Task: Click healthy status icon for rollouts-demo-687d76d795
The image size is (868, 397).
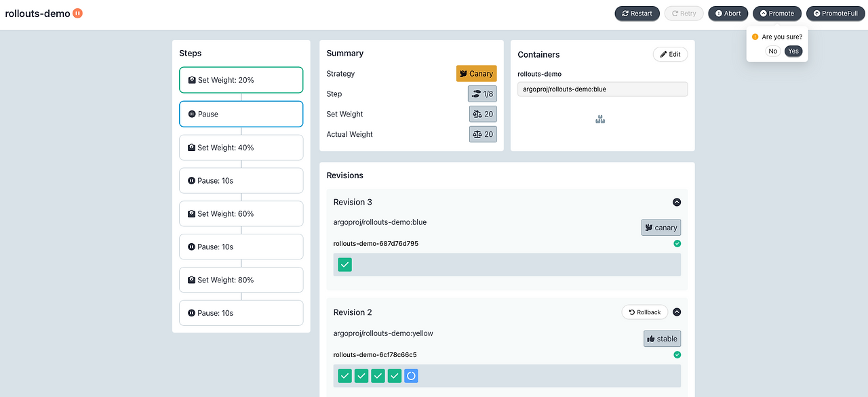Action: point(677,243)
